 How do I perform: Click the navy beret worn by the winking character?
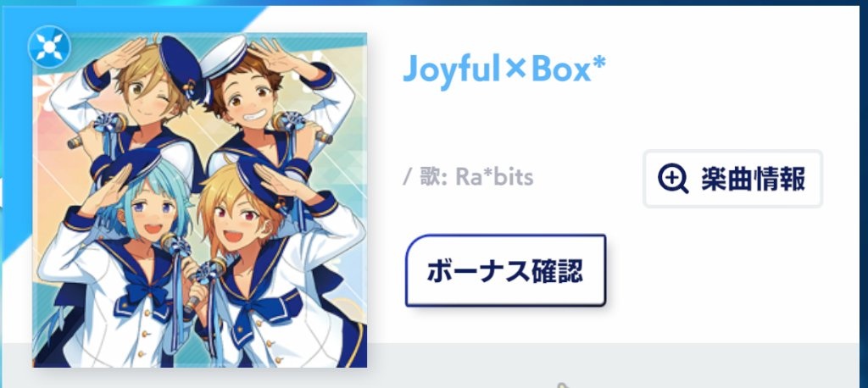(x=181, y=65)
